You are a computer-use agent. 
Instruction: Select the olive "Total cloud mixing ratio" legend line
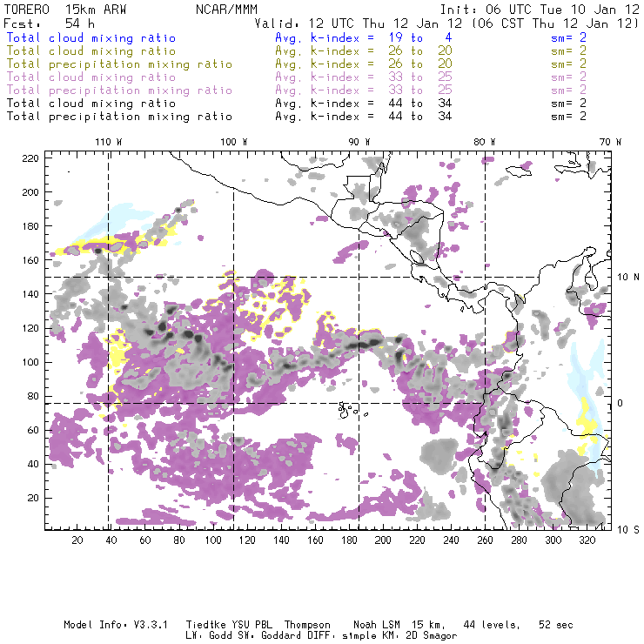91,51
